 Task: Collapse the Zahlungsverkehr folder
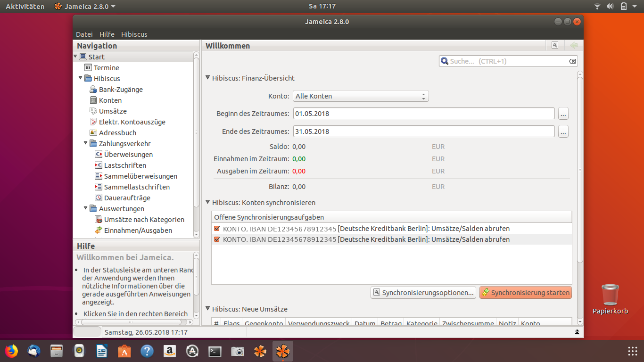86,143
